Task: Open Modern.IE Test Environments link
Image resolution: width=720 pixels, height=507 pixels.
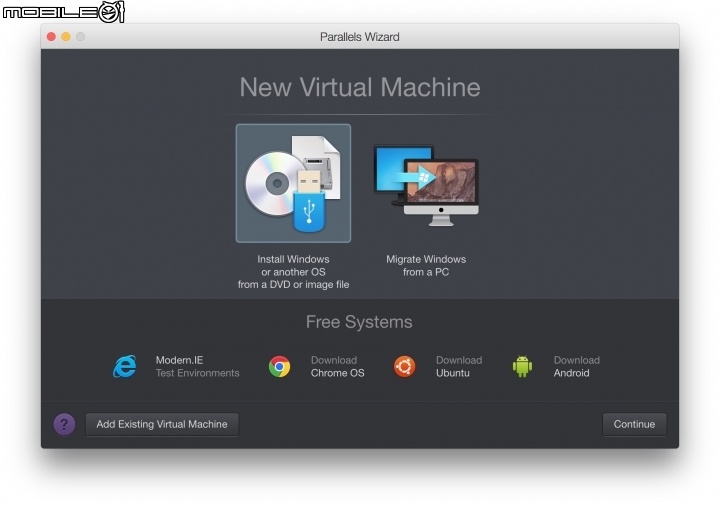Action: [x=197, y=366]
